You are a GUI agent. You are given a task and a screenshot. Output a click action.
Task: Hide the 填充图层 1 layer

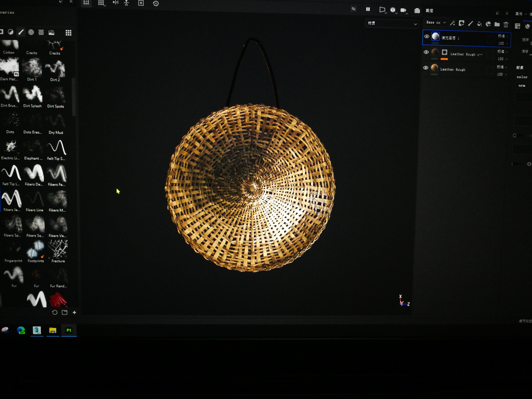click(x=426, y=37)
